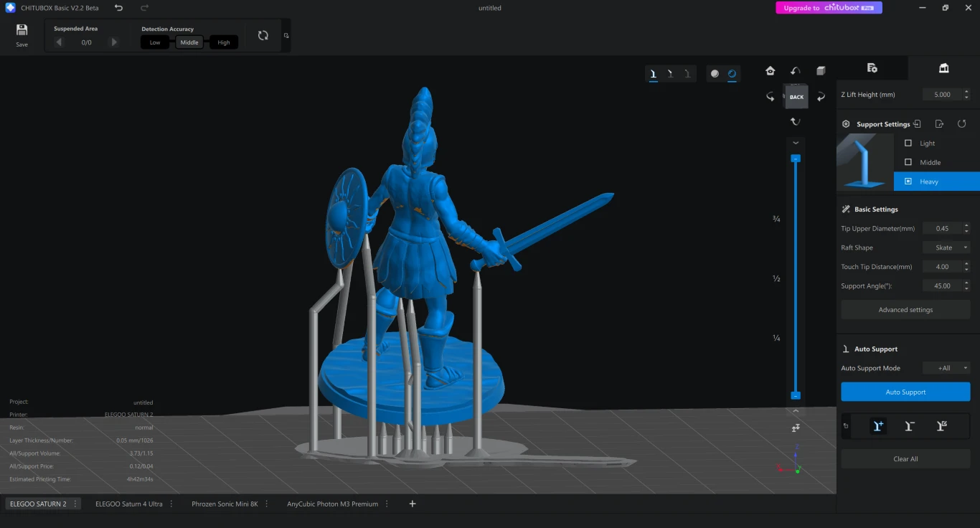
Task: Rotate view left using the left arrow beside the view cube
Action: click(x=771, y=96)
